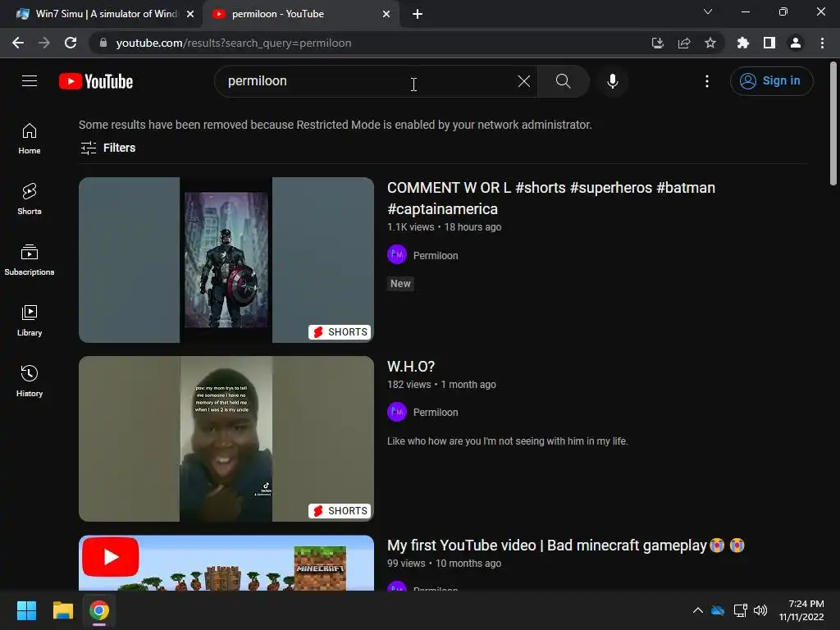Open search Filters
The image size is (840, 630).
[107, 148]
